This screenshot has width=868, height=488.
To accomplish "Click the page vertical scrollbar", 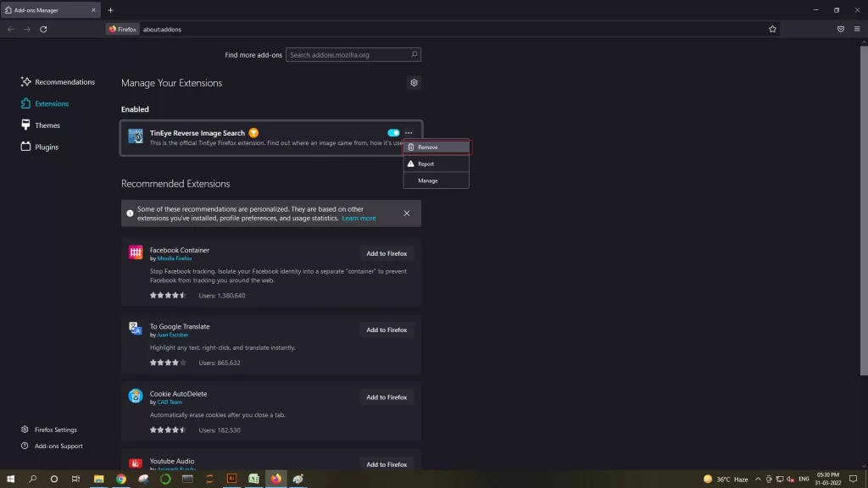I will tap(864, 210).
